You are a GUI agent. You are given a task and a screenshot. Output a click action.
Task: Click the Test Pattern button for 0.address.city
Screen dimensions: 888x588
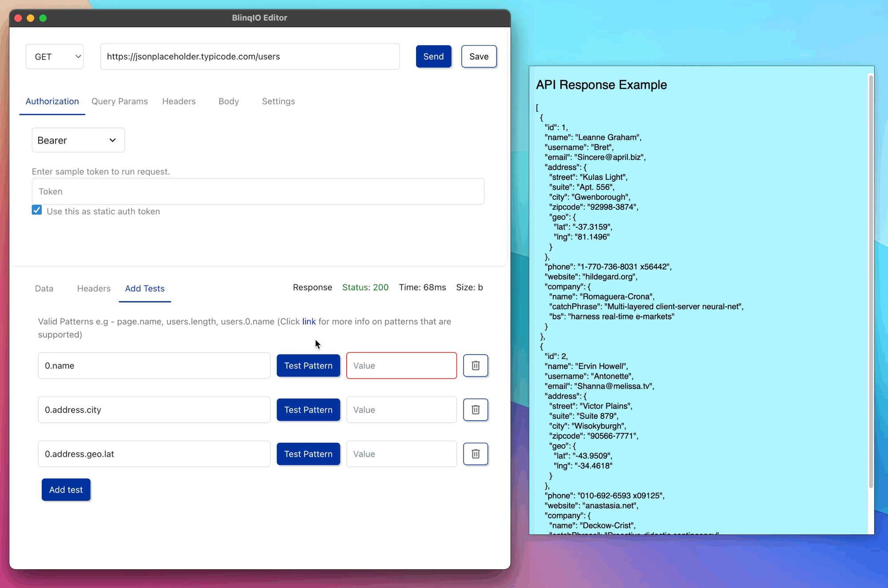tap(308, 409)
